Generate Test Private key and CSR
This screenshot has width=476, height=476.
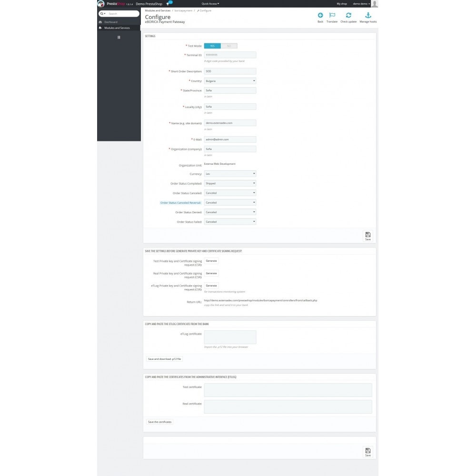[211, 261]
